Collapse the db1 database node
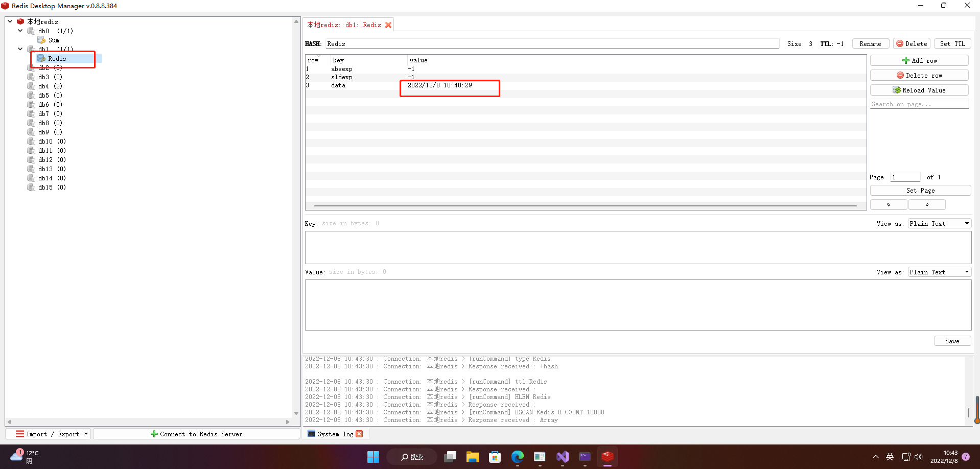The image size is (980, 469). (20, 49)
